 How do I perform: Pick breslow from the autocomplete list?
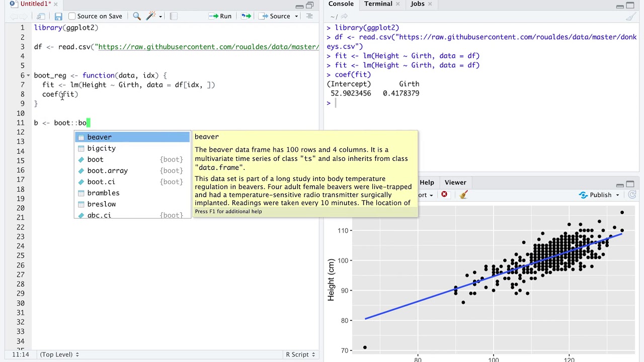(132, 204)
